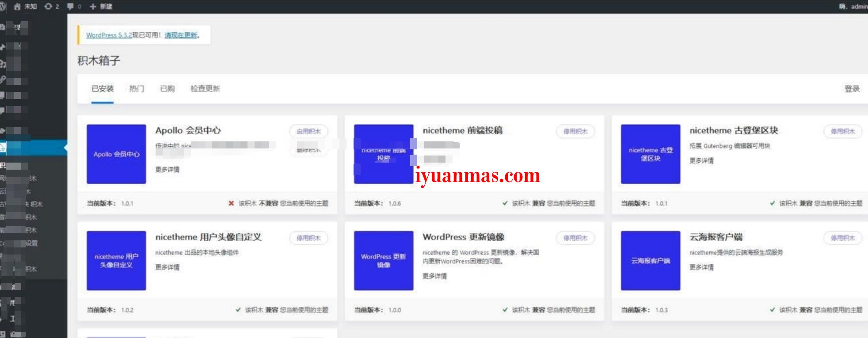Click the WordPress 更新镜像 card title
Screen dimensions: 868x338
pos(463,237)
